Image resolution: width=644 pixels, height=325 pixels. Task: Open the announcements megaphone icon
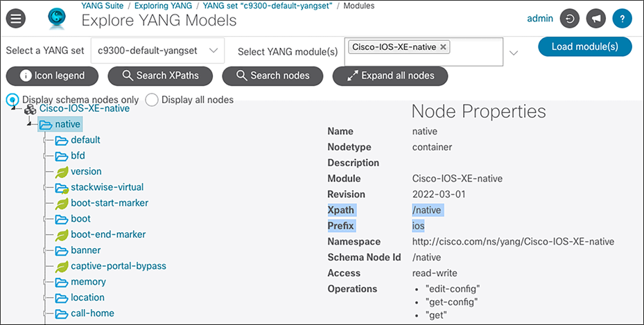pyautogui.click(x=596, y=19)
